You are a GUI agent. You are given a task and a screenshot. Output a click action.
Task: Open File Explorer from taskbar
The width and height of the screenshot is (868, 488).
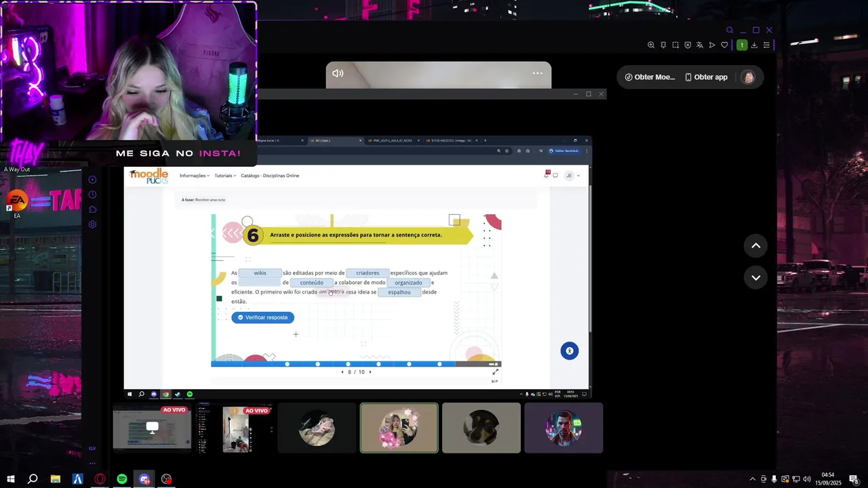(56, 479)
